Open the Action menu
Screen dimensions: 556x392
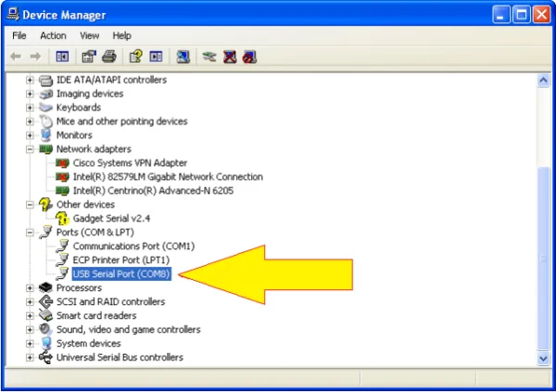click(x=53, y=35)
